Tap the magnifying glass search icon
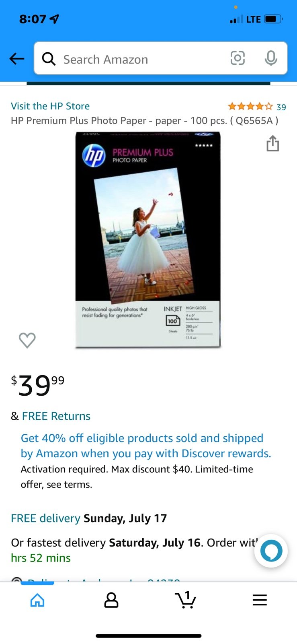297x644 pixels. tap(49, 59)
